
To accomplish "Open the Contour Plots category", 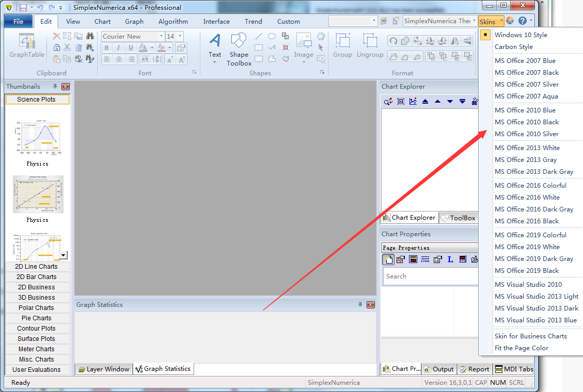I will 37,329.
